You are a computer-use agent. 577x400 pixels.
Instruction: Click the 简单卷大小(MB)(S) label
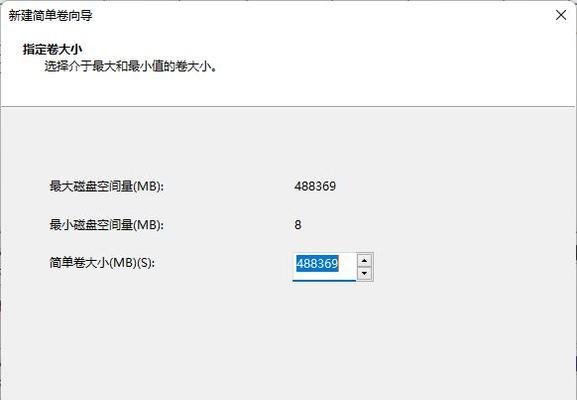click(x=102, y=263)
